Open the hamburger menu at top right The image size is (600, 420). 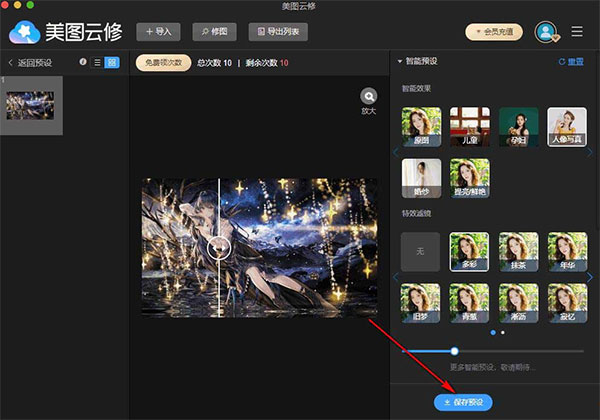coord(577,31)
